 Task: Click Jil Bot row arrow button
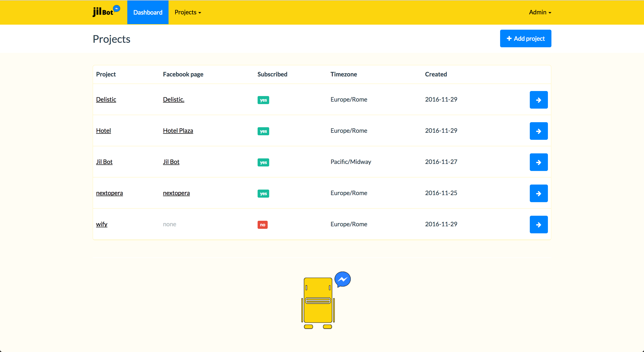coord(538,162)
